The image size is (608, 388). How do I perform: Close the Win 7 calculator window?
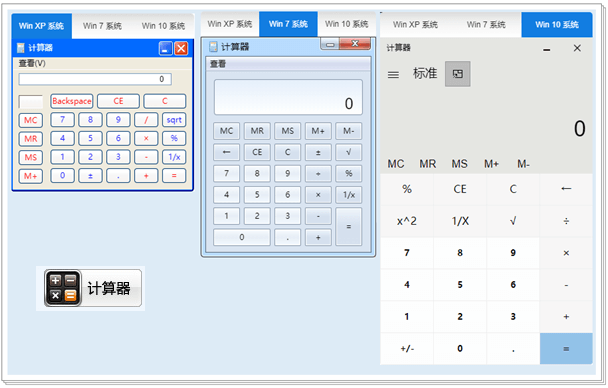[355, 43]
